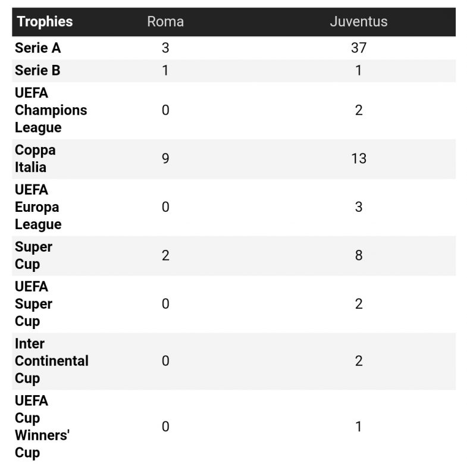Screen dimensions: 467x476
Task: Select Roma's Serie A count of 3
Action: point(165,48)
